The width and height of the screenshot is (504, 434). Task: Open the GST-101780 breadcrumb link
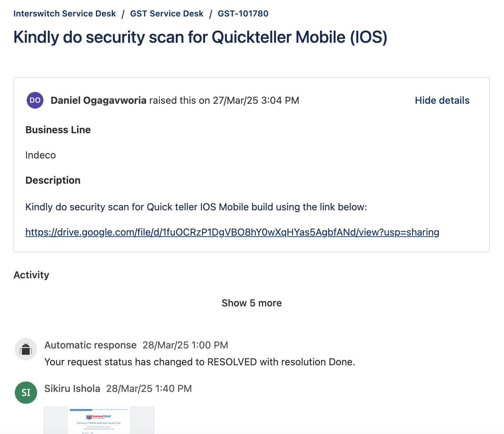[243, 14]
